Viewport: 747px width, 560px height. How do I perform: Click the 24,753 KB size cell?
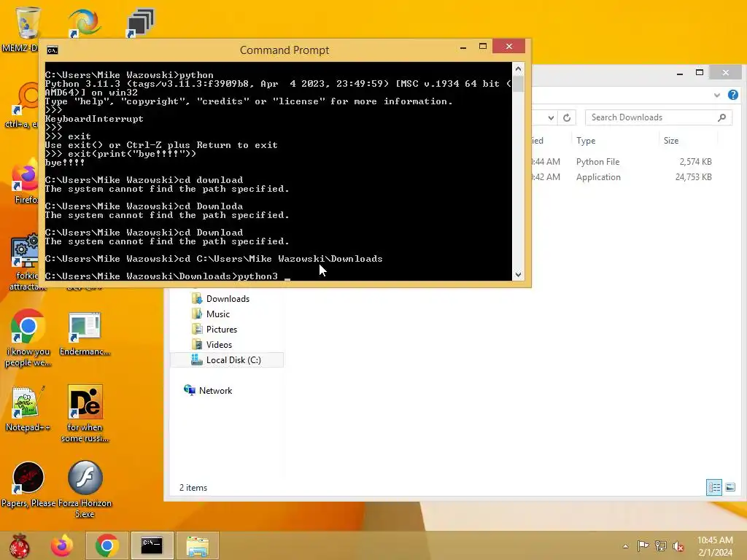(x=693, y=177)
